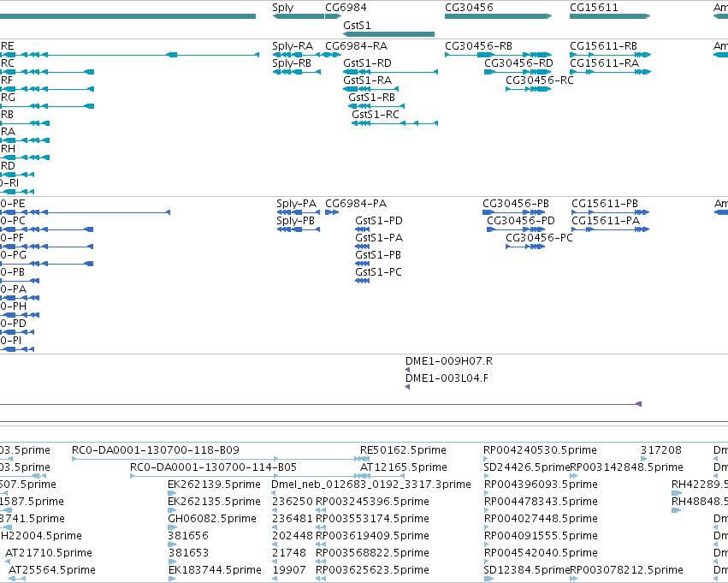Click the RP003619409.5prime EST label
Viewport: 728px width, 583px height.
[372, 536]
